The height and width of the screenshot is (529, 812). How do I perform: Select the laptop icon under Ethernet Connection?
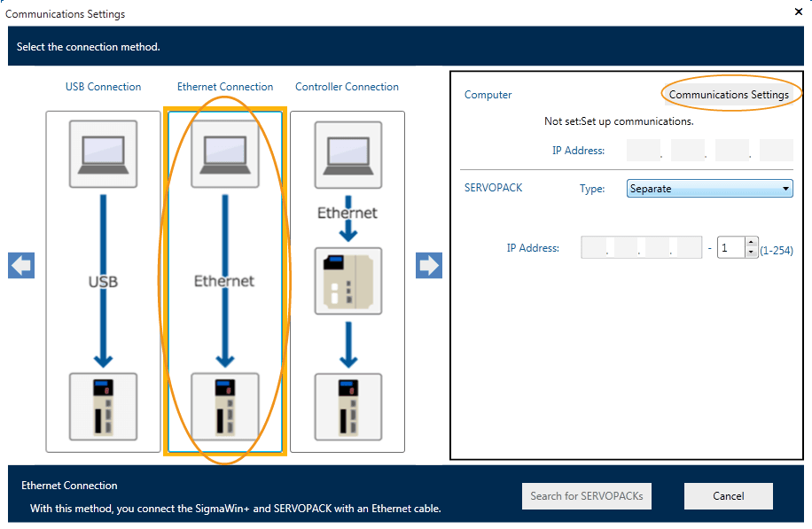pyautogui.click(x=225, y=154)
